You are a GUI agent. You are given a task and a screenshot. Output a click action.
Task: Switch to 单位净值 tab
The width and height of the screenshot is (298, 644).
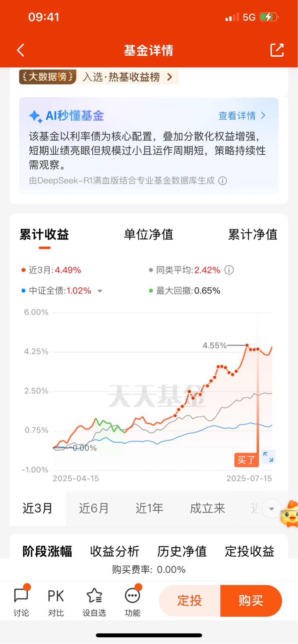[x=148, y=235]
